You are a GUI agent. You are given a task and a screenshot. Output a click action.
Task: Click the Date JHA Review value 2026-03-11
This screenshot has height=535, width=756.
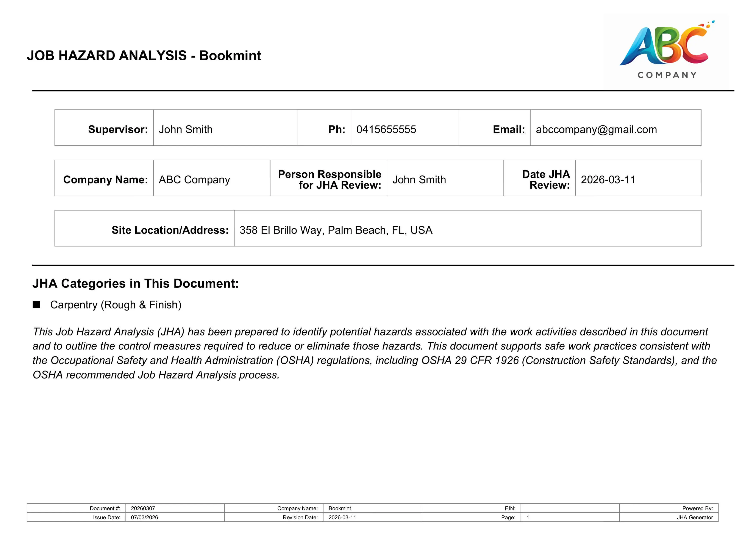[x=608, y=180]
